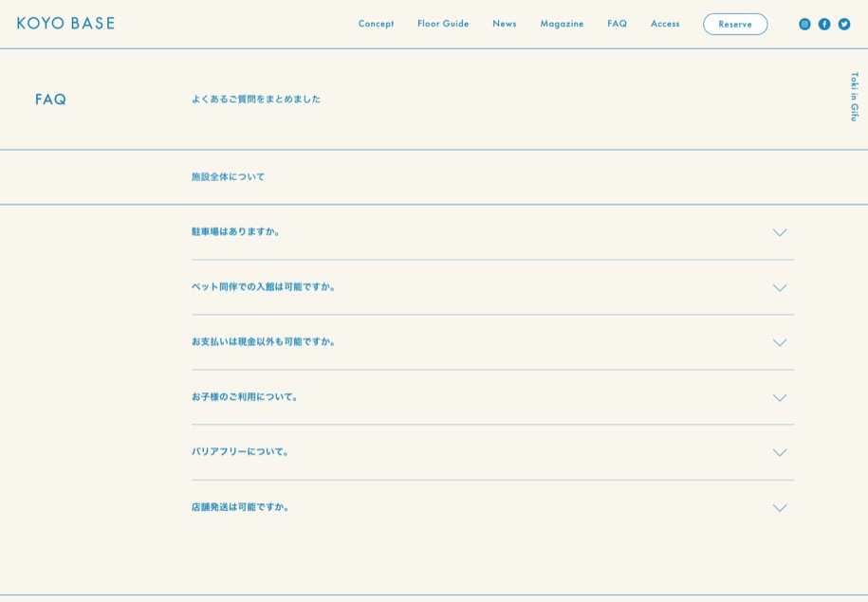Click the FAQ page title heading
The height and width of the screenshot is (602, 868).
click(50, 100)
